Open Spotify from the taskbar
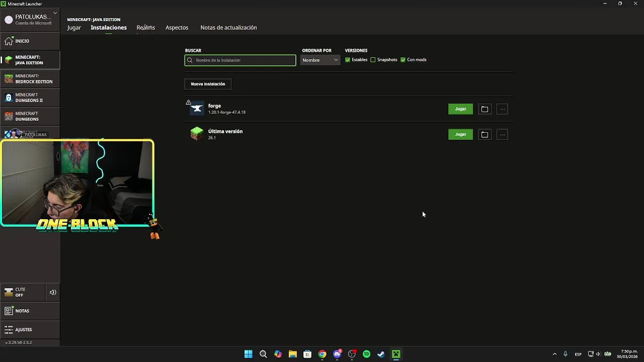Screen dimensions: 644x362 point(366,354)
